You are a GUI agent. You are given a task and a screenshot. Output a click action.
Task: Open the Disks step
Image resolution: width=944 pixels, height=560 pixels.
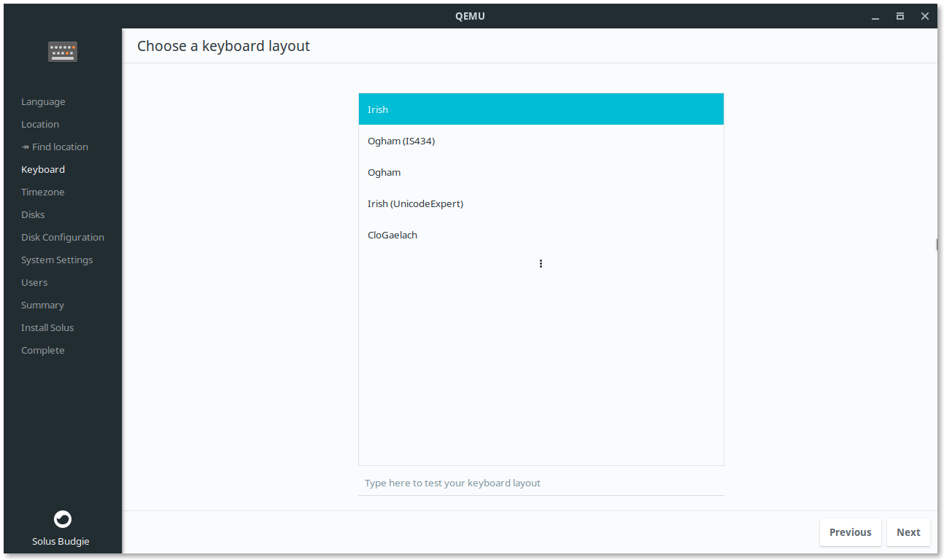33,214
